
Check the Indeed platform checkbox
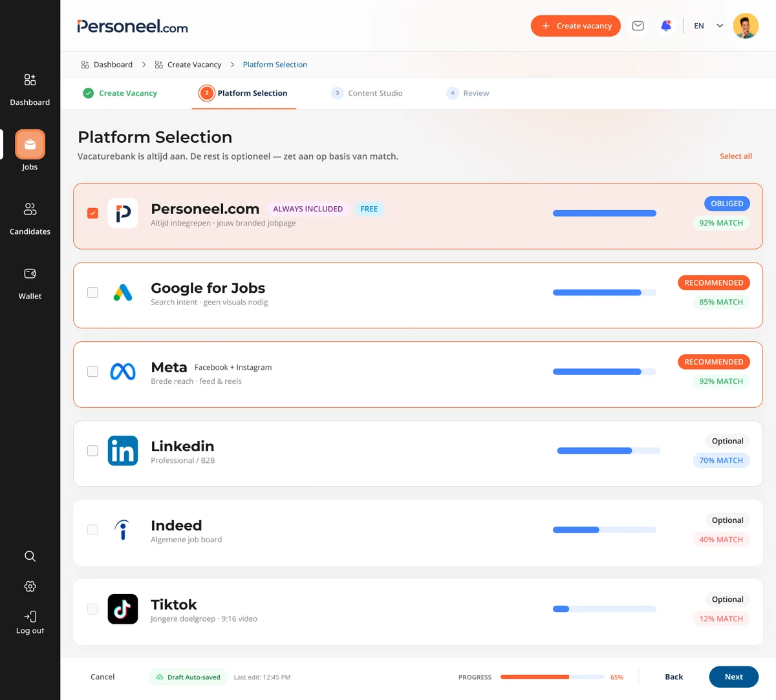coord(92,530)
